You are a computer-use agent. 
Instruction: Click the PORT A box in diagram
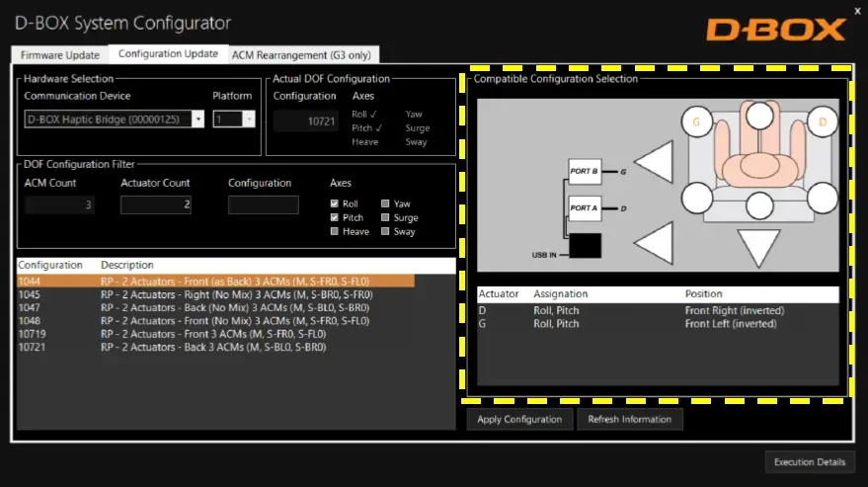tap(585, 208)
